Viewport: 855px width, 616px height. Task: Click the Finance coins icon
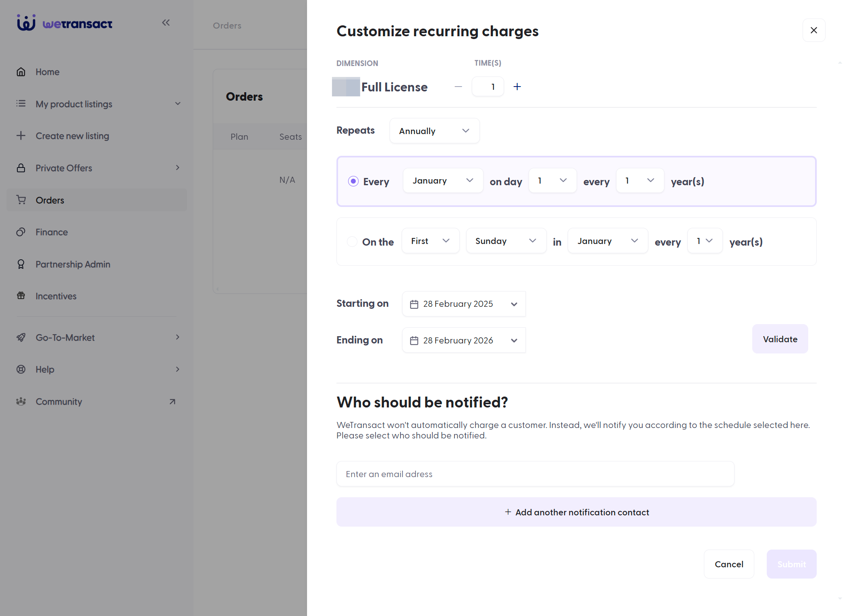[21, 232]
